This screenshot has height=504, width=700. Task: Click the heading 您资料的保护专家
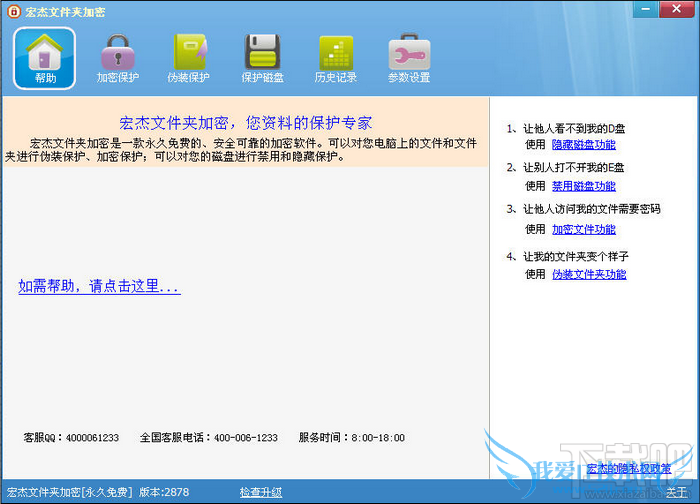coord(309,123)
